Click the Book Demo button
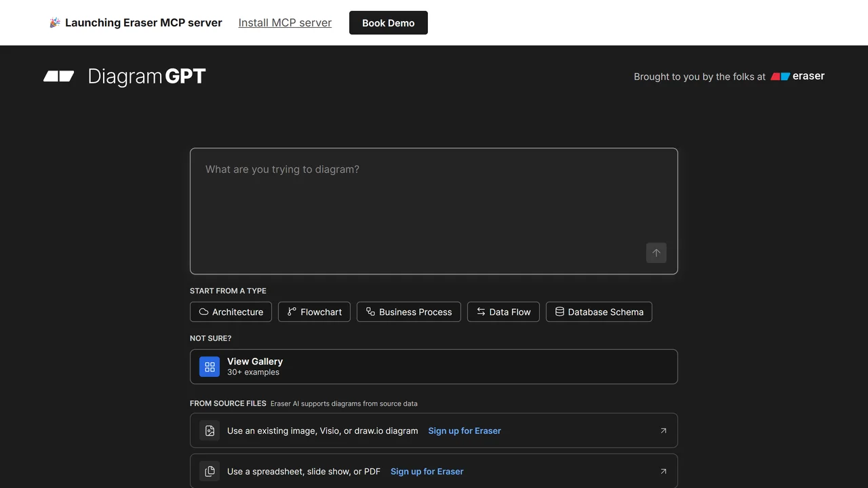868x488 pixels. pos(389,22)
